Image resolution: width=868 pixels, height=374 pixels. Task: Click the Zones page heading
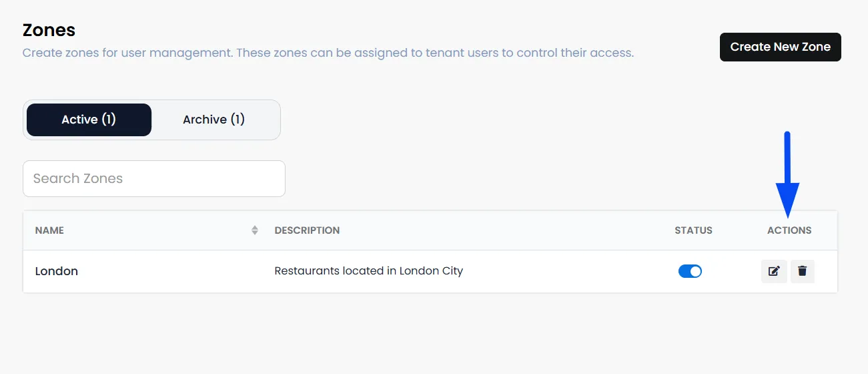tap(49, 30)
